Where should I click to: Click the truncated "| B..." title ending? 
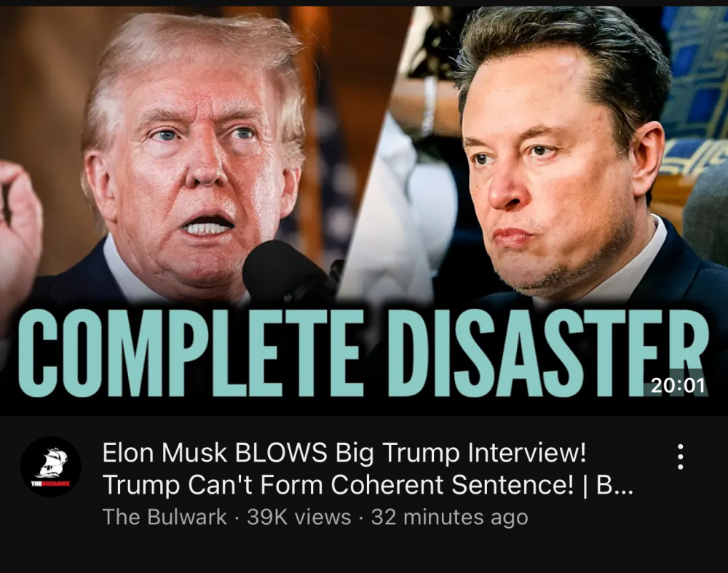click(x=607, y=485)
